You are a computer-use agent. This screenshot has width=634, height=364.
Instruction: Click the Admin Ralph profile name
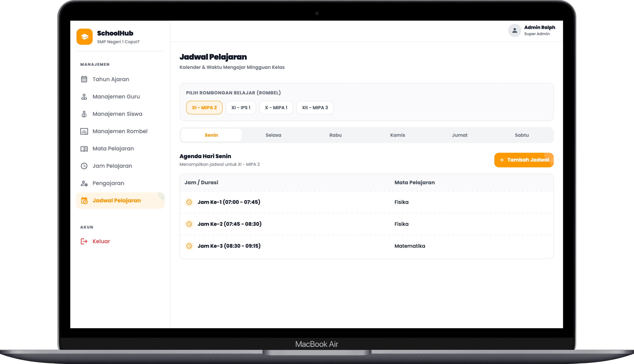click(539, 28)
